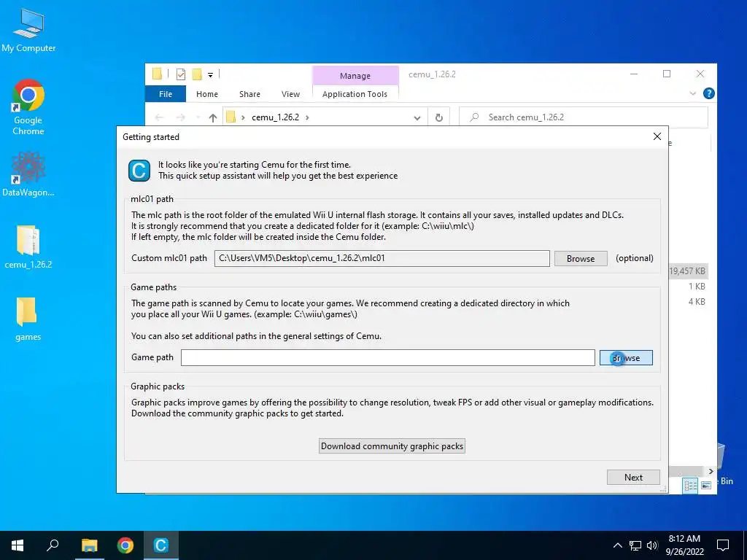Click the New folder quick access icon
Image resolution: width=747 pixels, height=560 pixels.
click(x=197, y=74)
